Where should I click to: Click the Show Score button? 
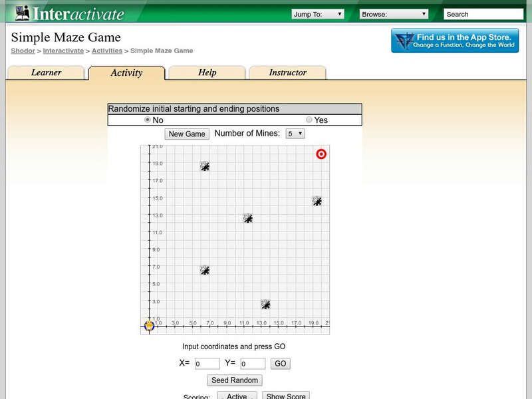point(286,396)
